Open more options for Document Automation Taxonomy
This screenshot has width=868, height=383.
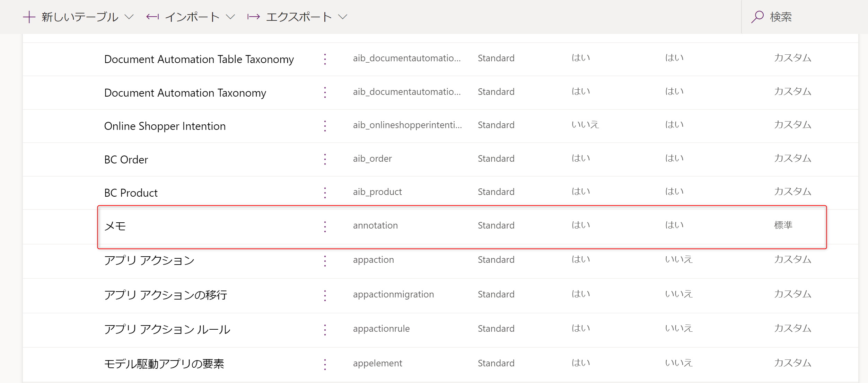[325, 92]
